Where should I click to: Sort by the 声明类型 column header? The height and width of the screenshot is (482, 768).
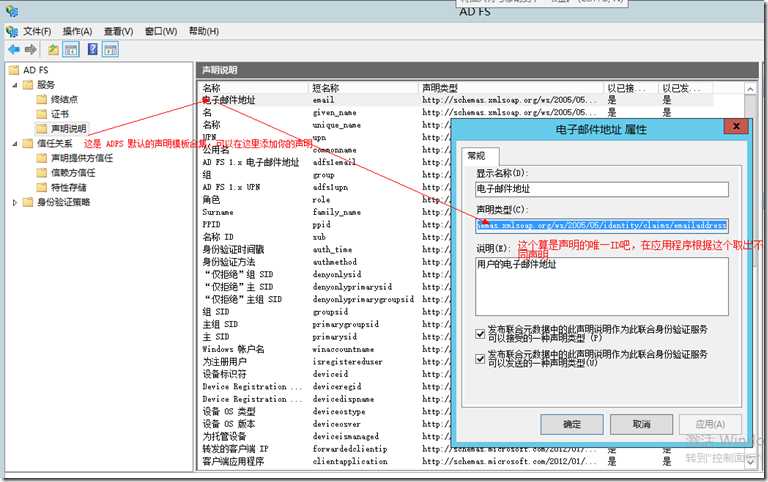512,88
